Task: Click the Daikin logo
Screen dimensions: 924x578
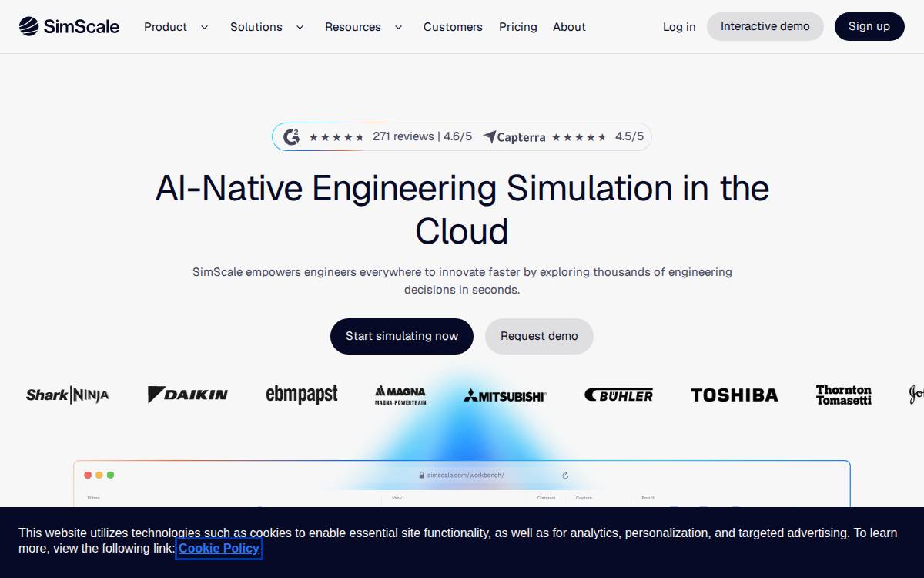Action: (188, 395)
